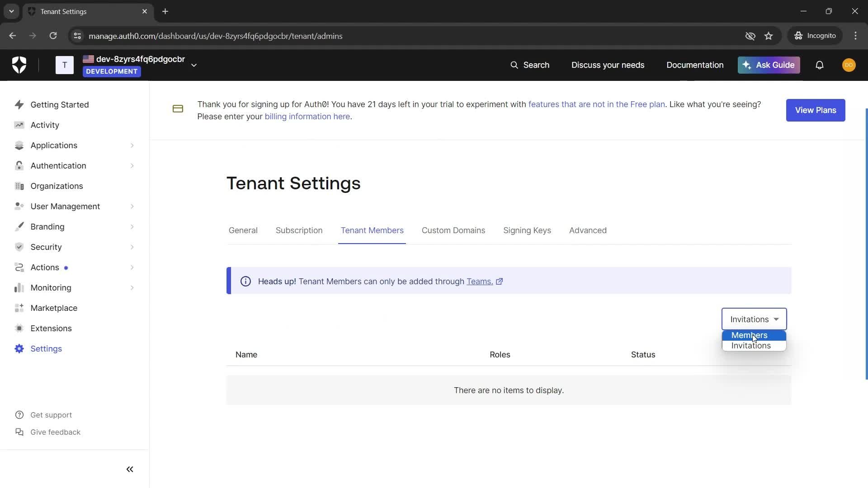This screenshot has height=488, width=868.
Task: Select Invitations option in dropdown list
Action: [754, 346]
